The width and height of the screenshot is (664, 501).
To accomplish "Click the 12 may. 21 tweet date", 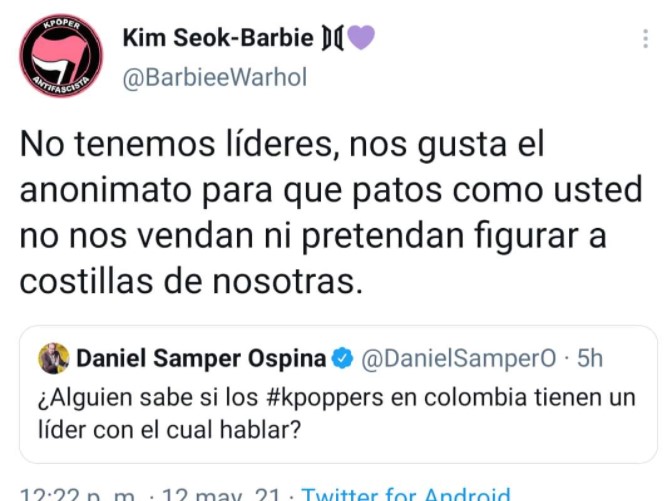I will point(221,494).
